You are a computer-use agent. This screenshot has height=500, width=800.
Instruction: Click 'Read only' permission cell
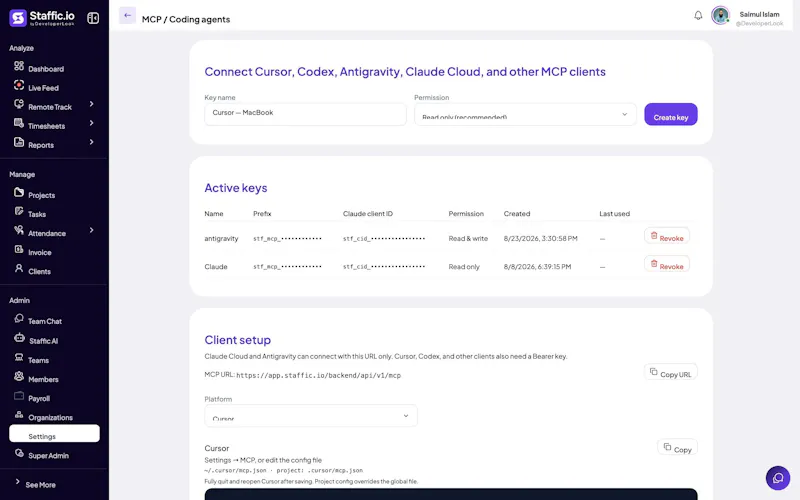(x=464, y=266)
